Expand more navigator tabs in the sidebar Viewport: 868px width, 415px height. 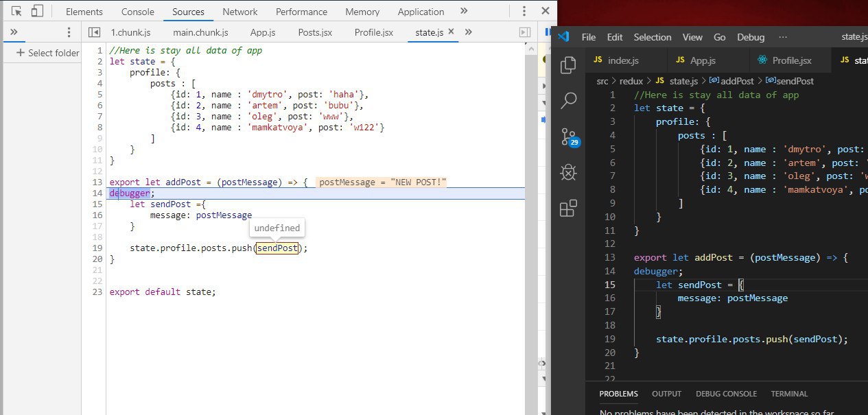point(13,32)
